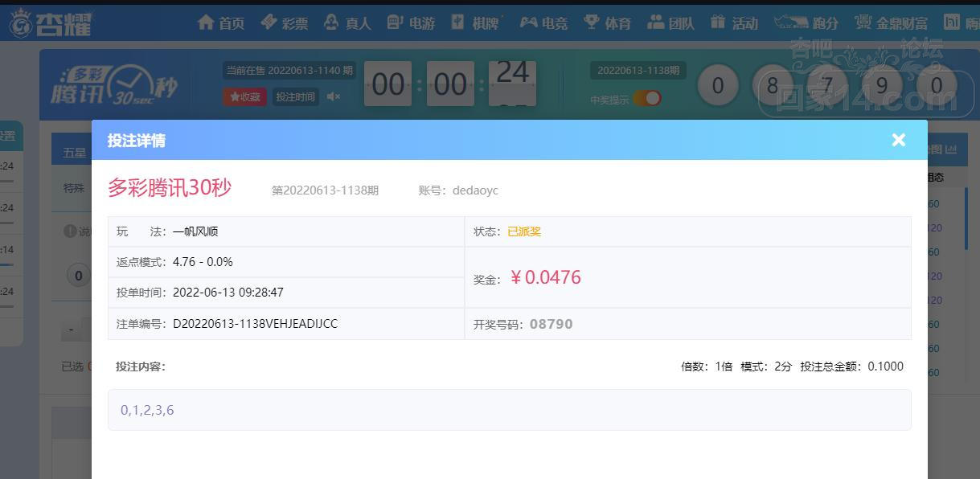This screenshot has width=980, height=479.
Task: Click the account name dedaoyc
Action: click(475, 190)
